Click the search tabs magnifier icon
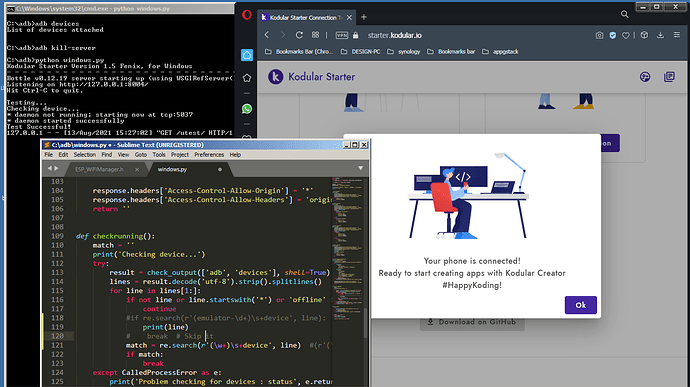 [624, 14]
